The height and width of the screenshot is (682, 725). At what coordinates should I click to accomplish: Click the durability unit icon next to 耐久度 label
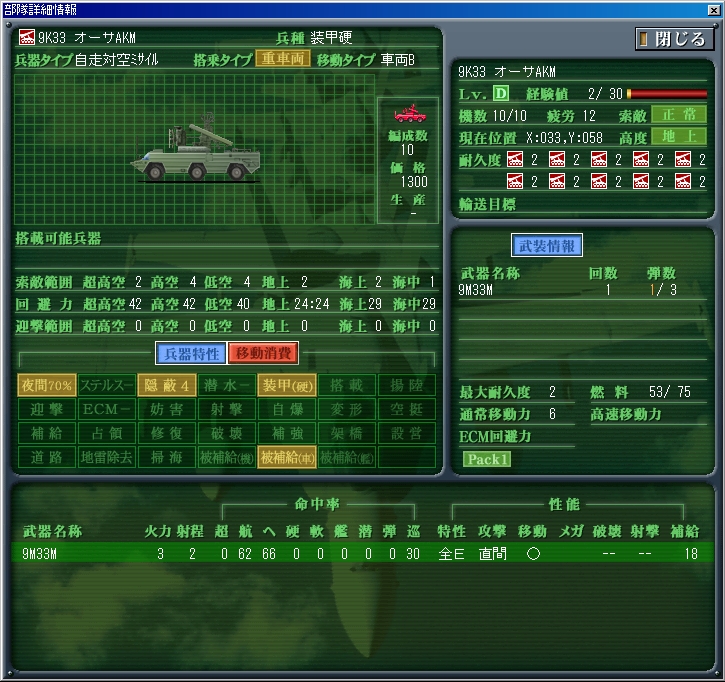[x=515, y=160]
